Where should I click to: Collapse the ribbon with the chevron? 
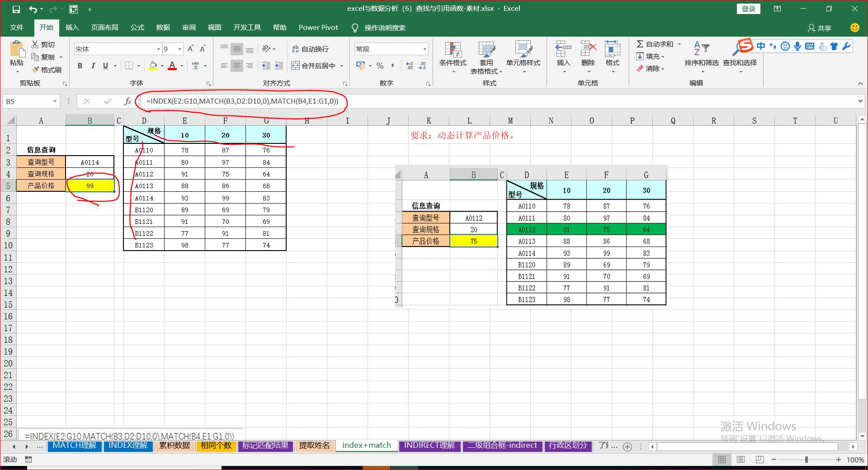860,84
